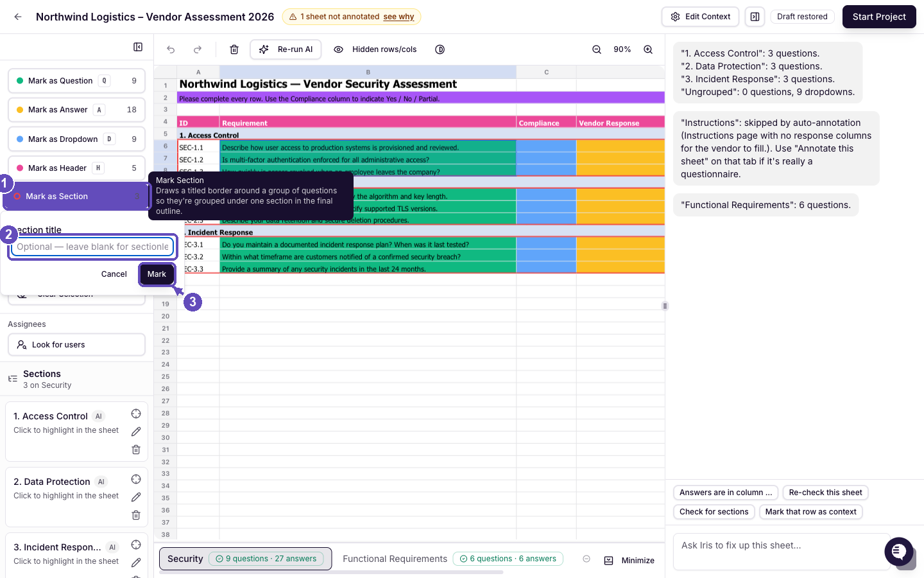Follow the "see why" link
The height and width of the screenshot is (578, 924).
(x=398, y=17)
